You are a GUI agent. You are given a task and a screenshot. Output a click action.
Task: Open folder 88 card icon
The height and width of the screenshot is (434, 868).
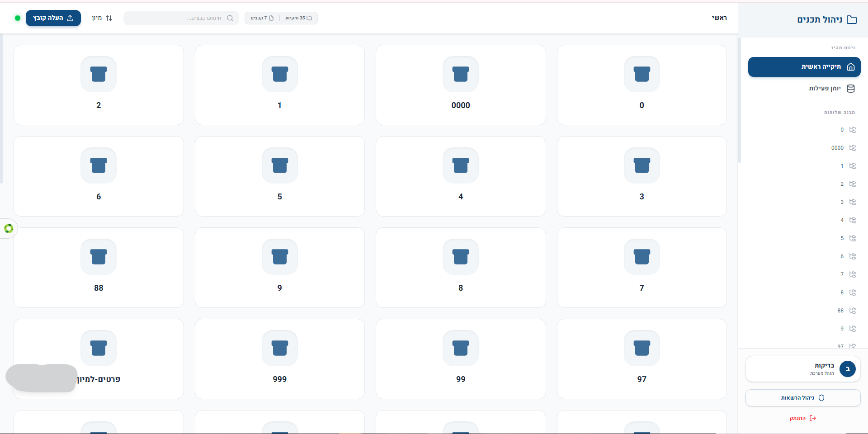pos(99,257)
